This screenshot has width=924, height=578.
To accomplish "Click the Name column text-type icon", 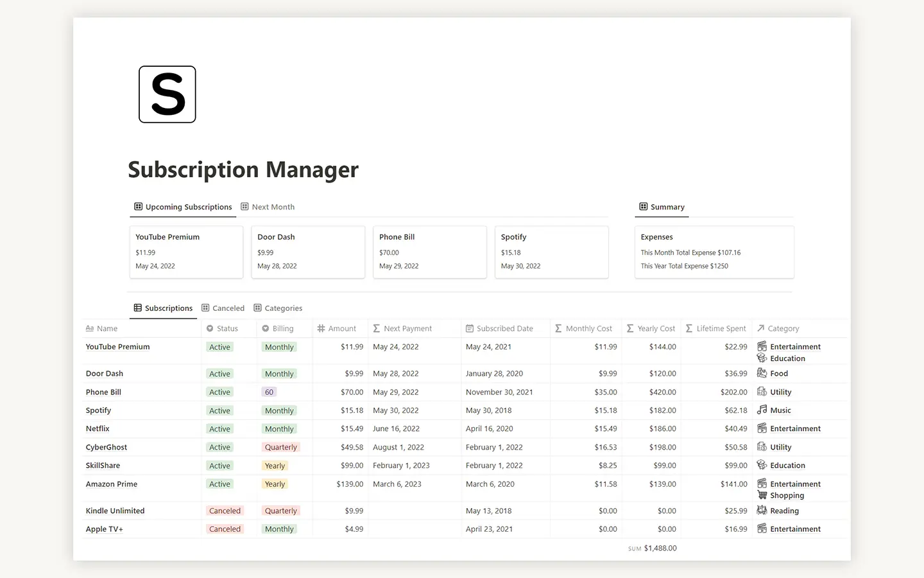I will pyautogui.click(x=90, y=328).
